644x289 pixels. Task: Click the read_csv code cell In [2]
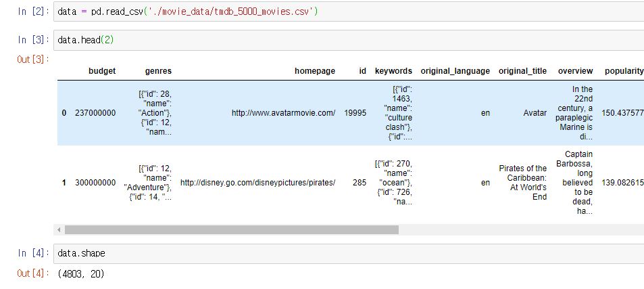click(x=349, y=12)
